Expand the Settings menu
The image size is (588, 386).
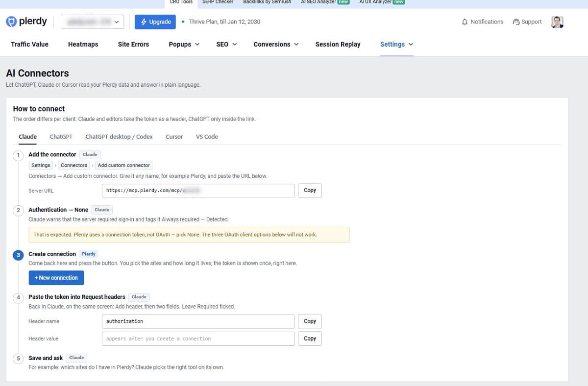397,44
